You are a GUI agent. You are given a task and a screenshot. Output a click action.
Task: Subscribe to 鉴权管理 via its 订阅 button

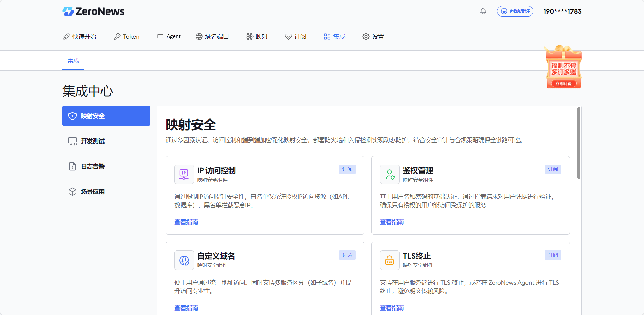click(x=553, y=169)
